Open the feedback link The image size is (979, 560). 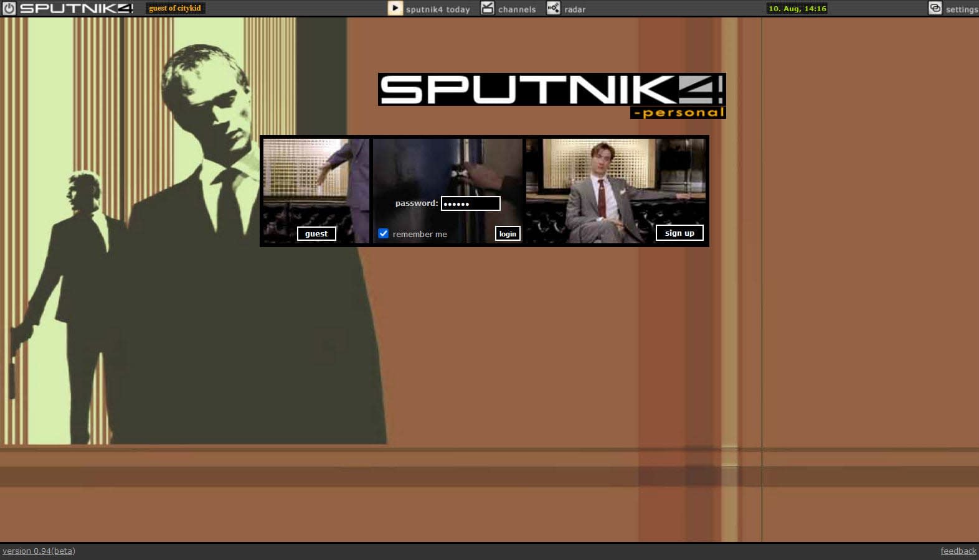point(958,551)
